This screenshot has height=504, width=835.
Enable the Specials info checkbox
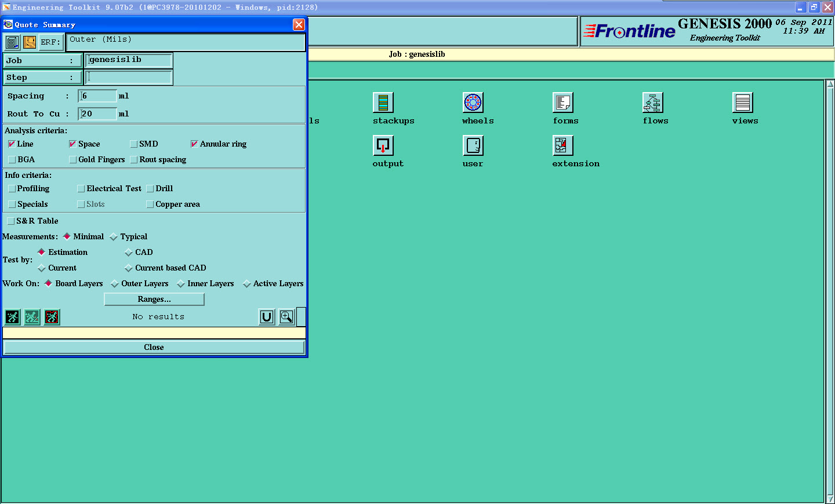click(12, 204)
